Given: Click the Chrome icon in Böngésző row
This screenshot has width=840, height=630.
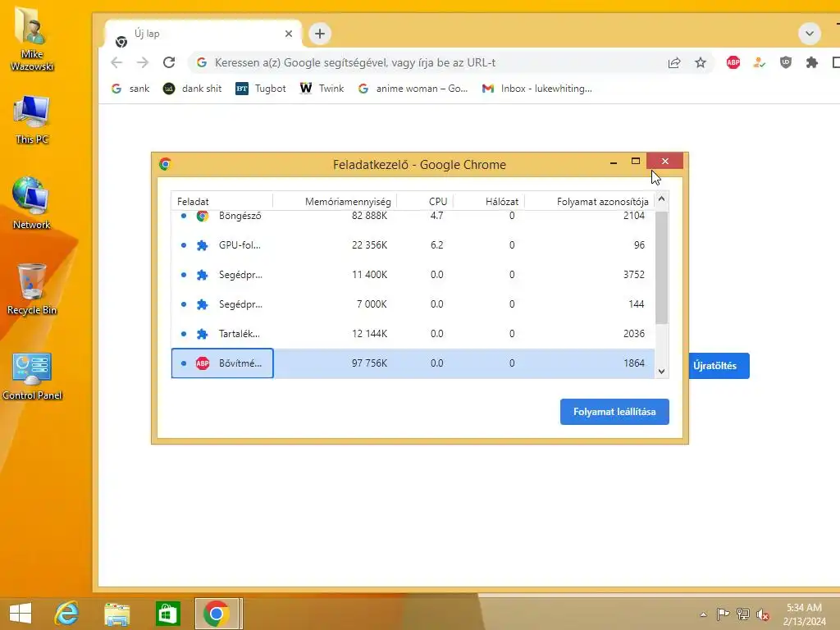Looking at the screenshot, I should (203, 216).
